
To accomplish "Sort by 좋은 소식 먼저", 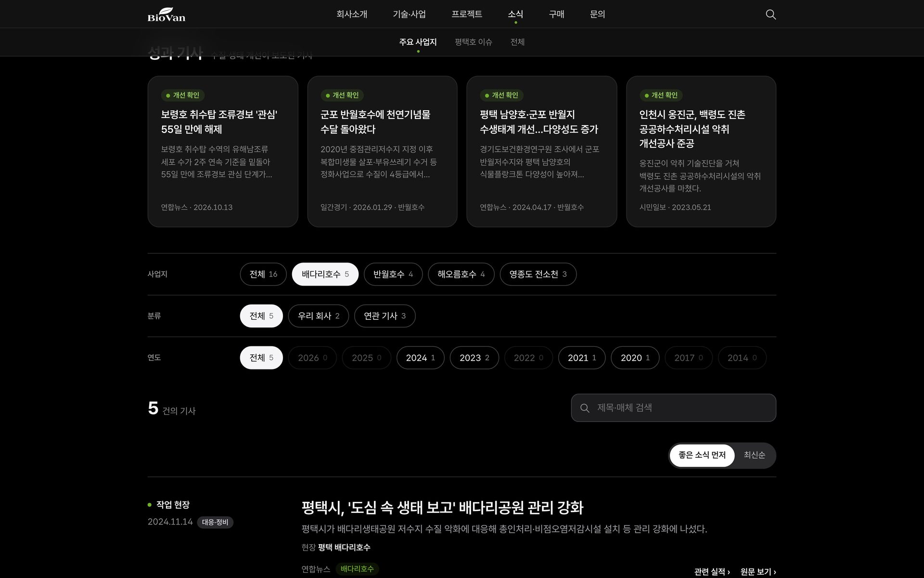I will click(702, 455).
